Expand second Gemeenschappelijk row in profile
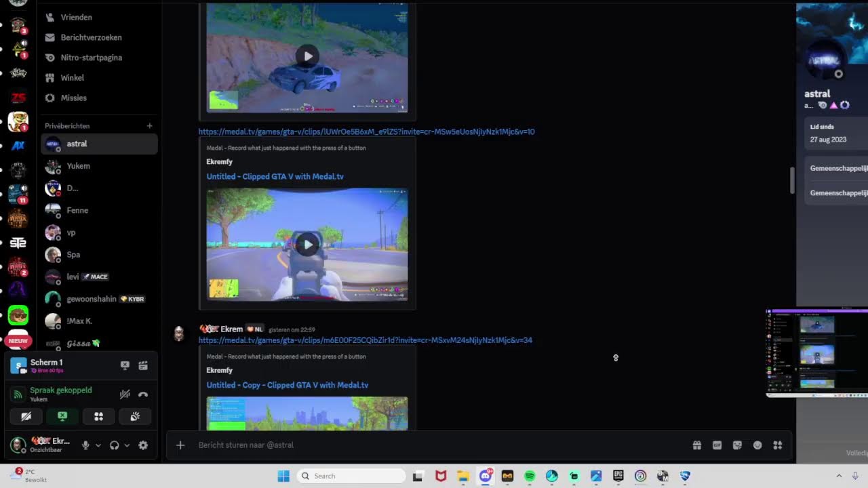868x488 pixels. pos(838,192)
